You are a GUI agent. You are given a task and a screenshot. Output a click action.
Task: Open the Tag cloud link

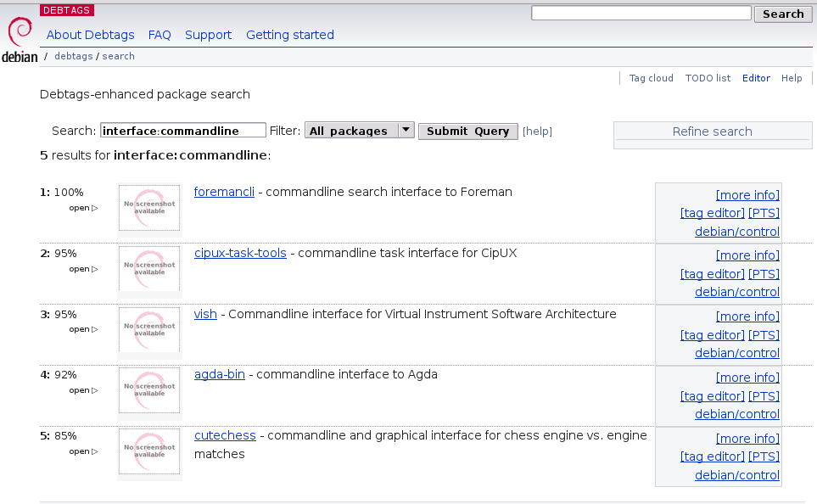point(651,78)
